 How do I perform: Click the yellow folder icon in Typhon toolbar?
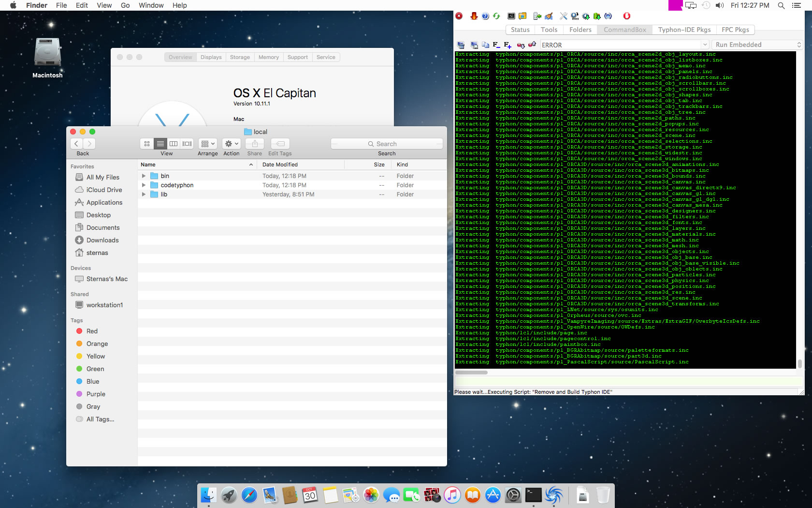pos(522,16)
